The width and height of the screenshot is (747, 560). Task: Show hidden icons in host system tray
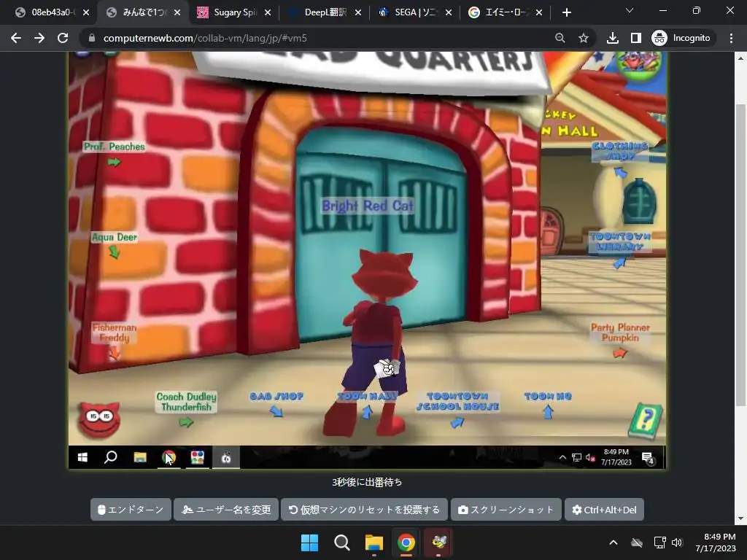pos(614,542)
